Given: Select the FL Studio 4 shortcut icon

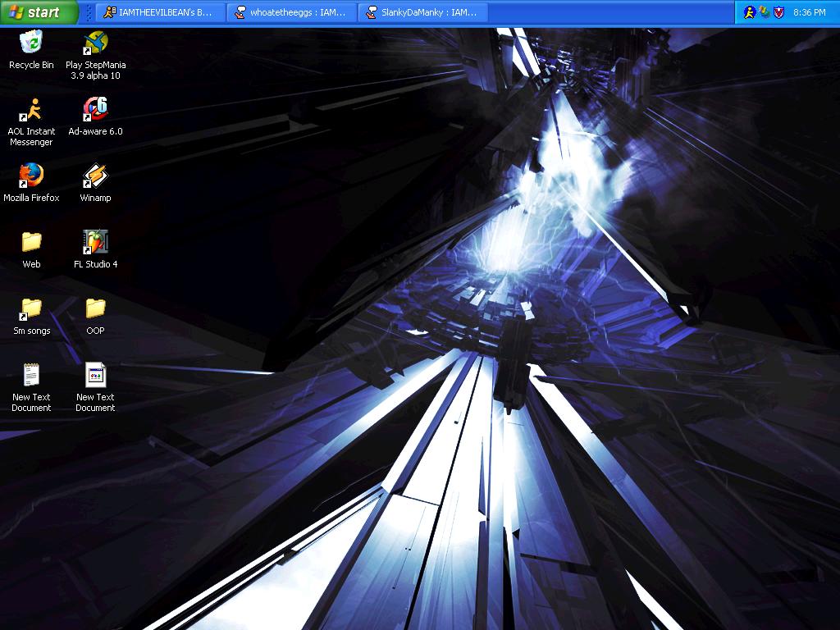Looking at the screenshot, I should [95, 249].
